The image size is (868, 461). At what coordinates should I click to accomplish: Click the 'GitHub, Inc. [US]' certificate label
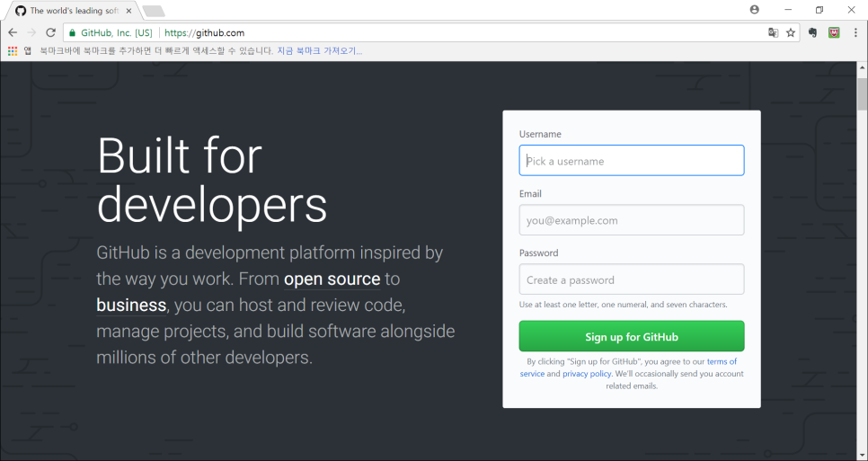coord(116,32)
